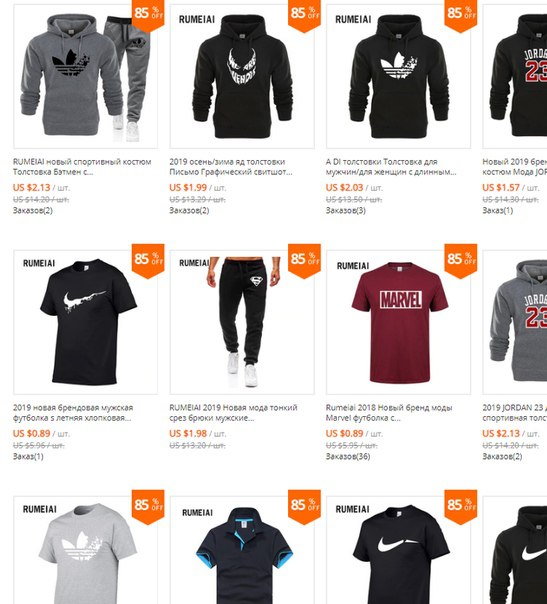Image resolution: width=547 pixels, height=604 pixels.
Task: Click the Заказов(36) orders count link
Action: tap(348, 456)
